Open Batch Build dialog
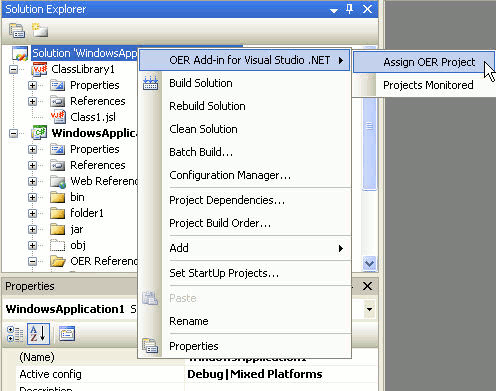Screen dimensions: 496x391 tap(244, 152)
